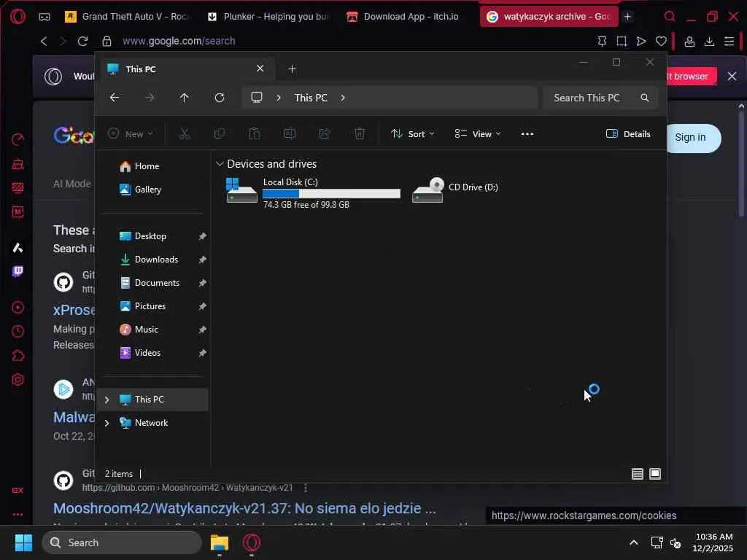
Task: Switch to Grand Theft Auto V browser tab
Action: click(127, 17)
